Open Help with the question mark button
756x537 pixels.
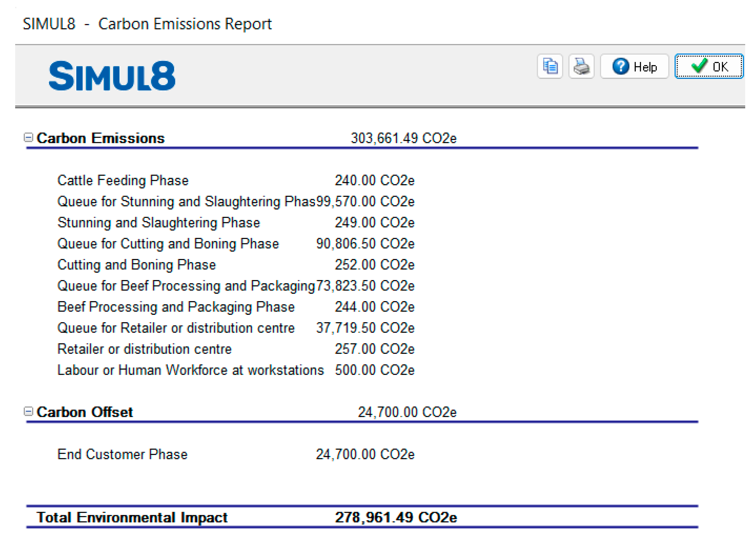634,66
